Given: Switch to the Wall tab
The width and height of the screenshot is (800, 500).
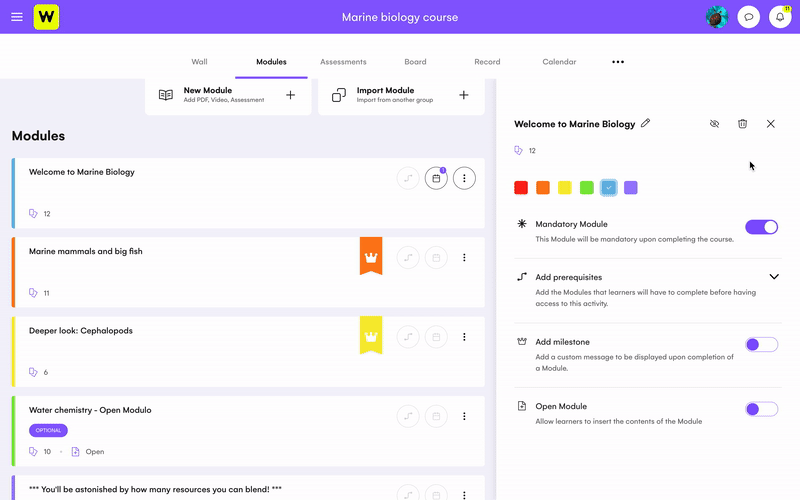Looking at the screenshot, I should (199, 62).
